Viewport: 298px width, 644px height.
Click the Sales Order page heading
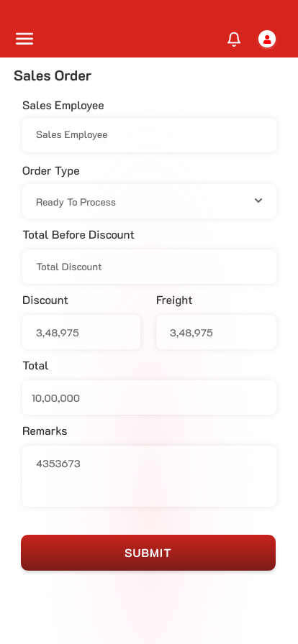click(53, 76)
